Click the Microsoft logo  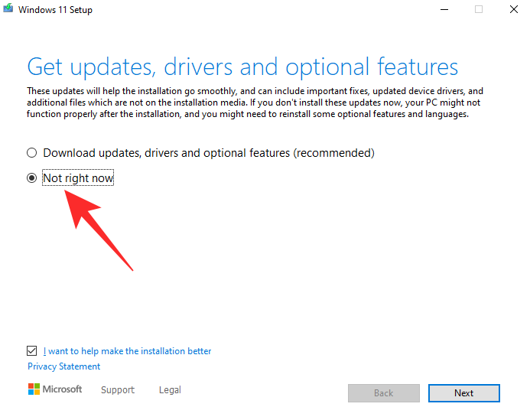click(x=55, y=389)
